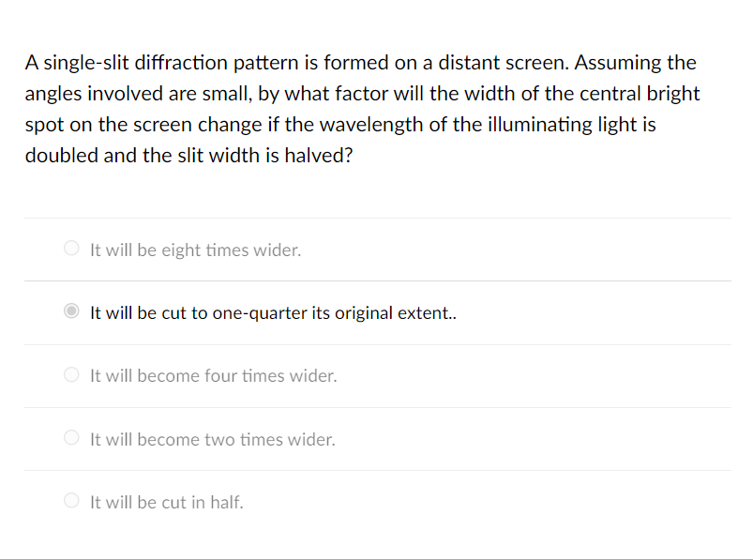
Task: Choose the four times wider radio button
Action: coord(71,374)
